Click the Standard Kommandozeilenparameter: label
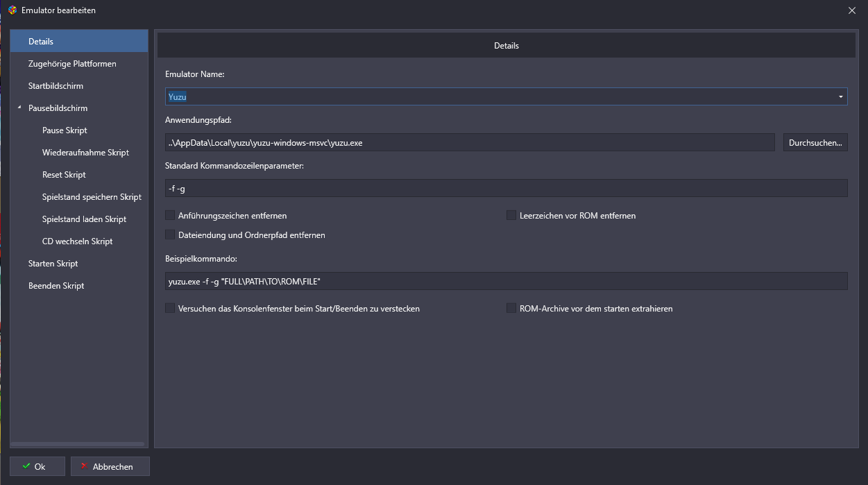This screenshot has height=485, width=868. click(235, 165)
